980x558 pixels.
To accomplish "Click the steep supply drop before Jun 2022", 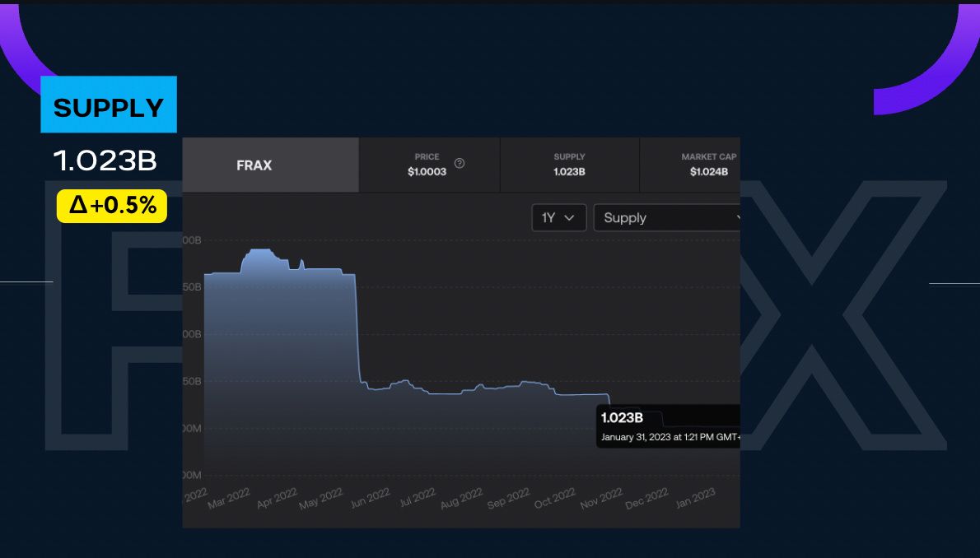I will coord(357,329).
